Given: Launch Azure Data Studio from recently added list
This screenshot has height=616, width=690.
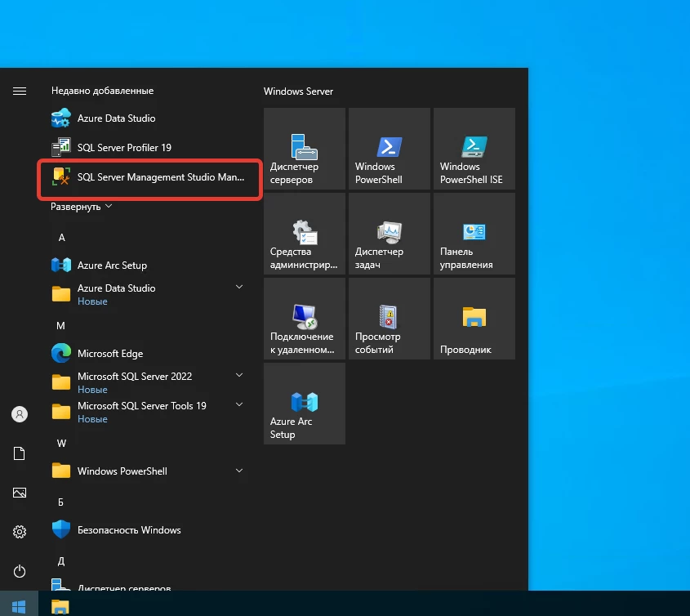Looking at the screenshot, I should pos(116,118).
